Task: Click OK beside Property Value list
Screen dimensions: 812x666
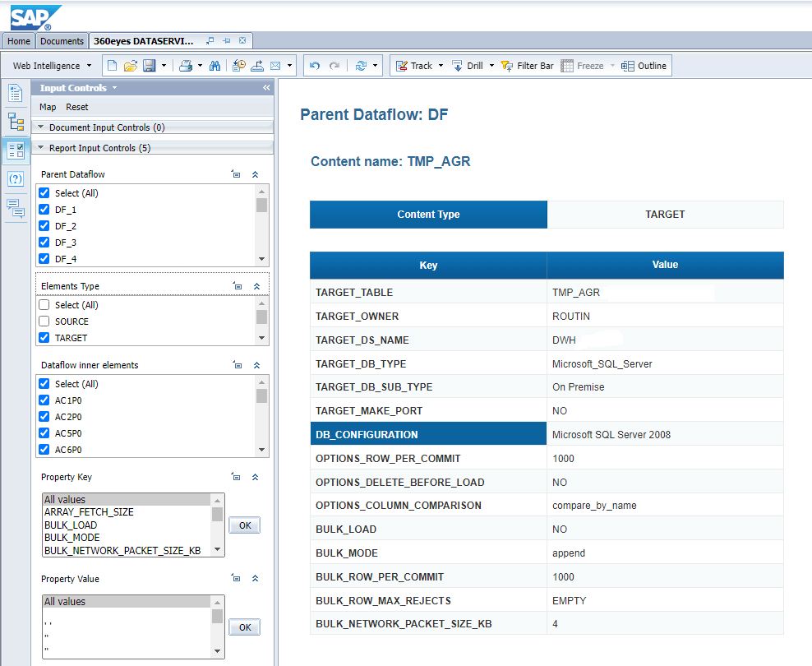Action: click(x=244, y=627)
